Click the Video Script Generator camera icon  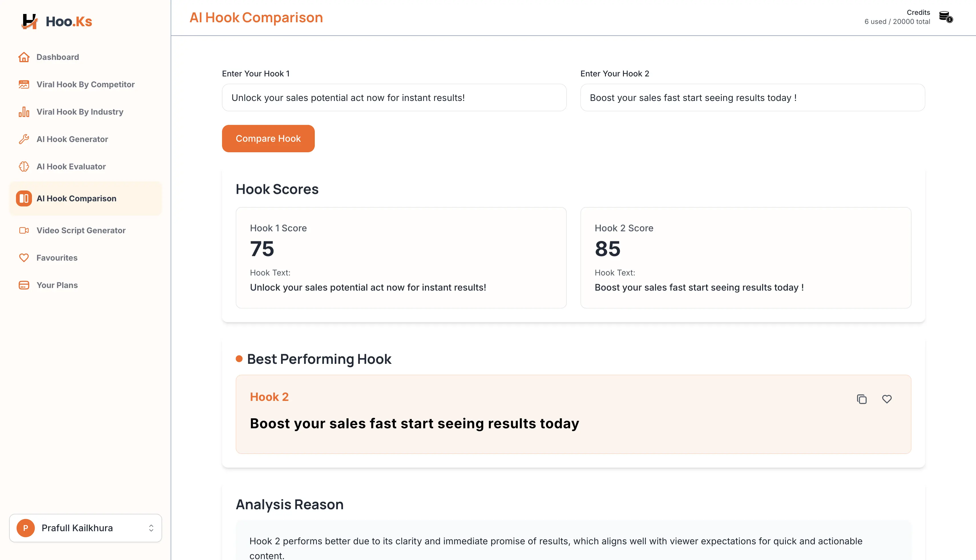[x=24, y=230]
